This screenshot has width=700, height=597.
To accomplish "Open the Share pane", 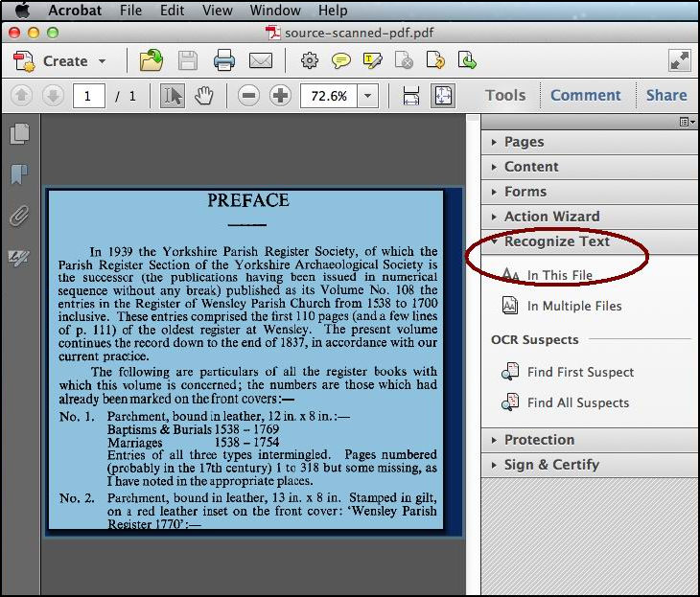I will point(666,96).
